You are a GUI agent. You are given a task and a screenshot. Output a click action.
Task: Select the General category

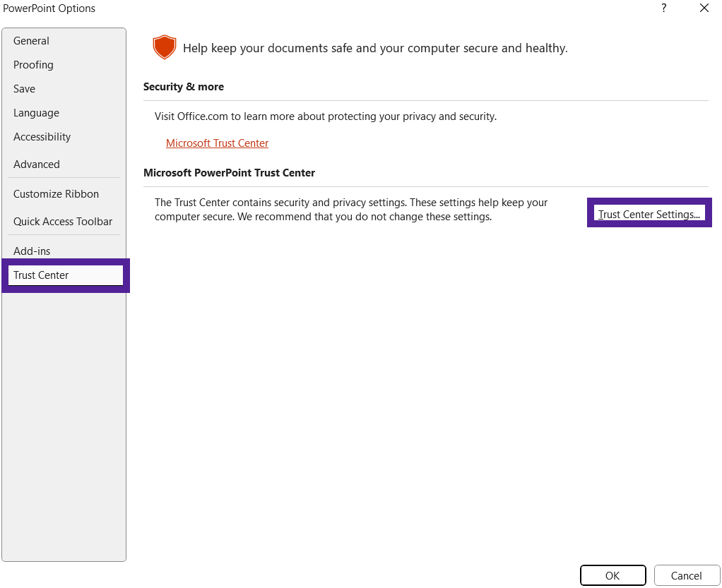32,41
